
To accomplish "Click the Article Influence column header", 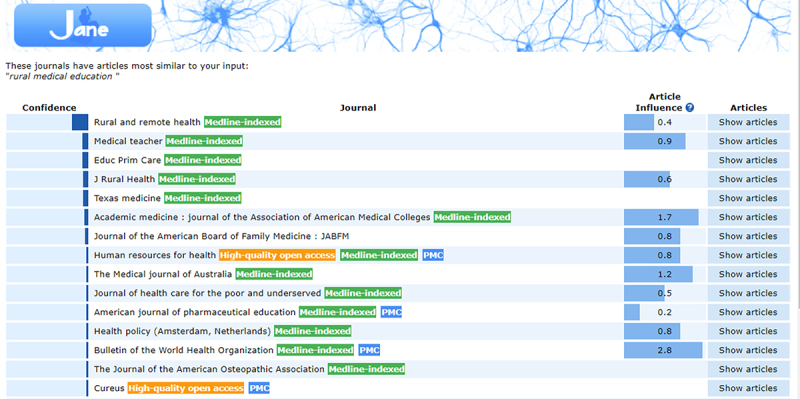I will point(664,102).
